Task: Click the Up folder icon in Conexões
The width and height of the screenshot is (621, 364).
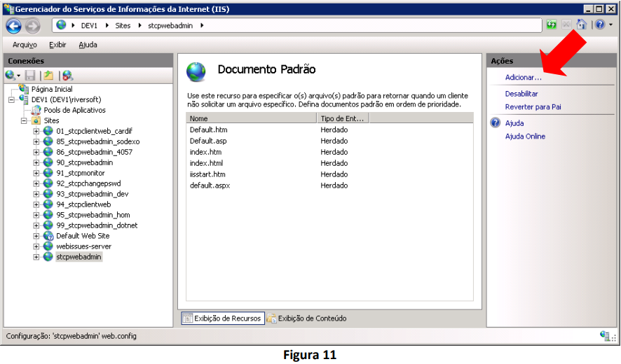Action: 49,75
